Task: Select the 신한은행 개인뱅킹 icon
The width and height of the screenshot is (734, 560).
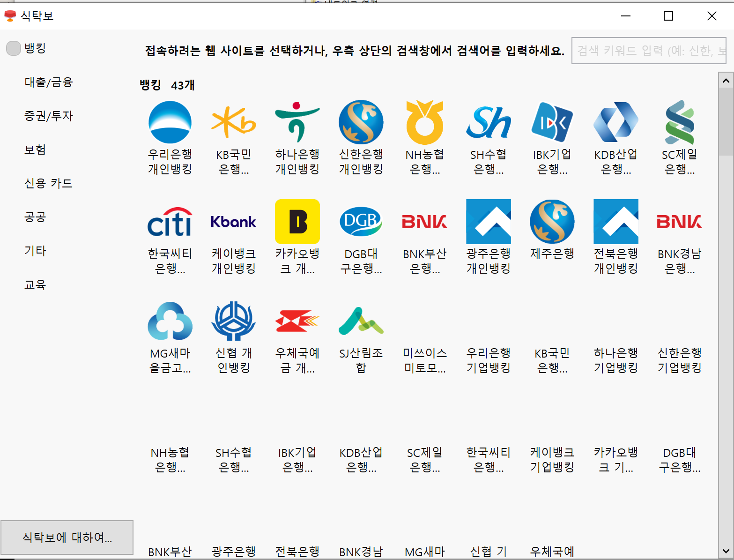Action: (x=361, y=122)
